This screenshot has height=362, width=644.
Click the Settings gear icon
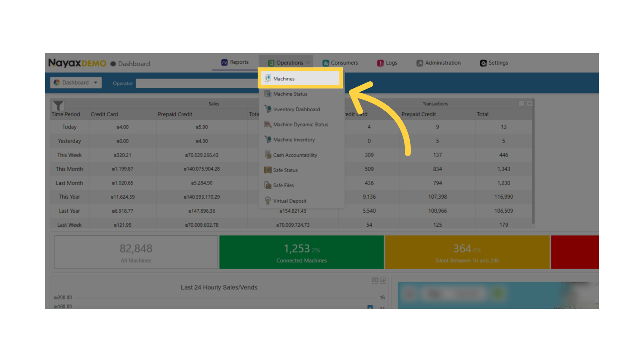click(483, 63)
